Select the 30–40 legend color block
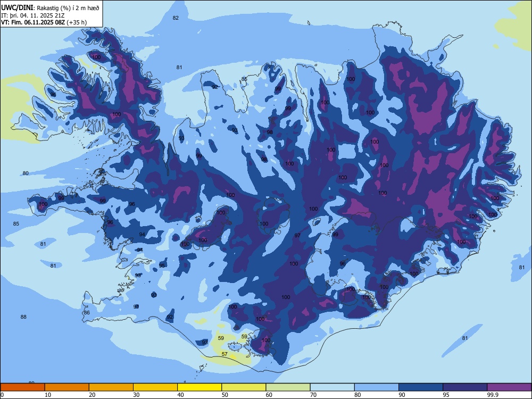This screenshot has width=532, height=399. pos(155,387)
